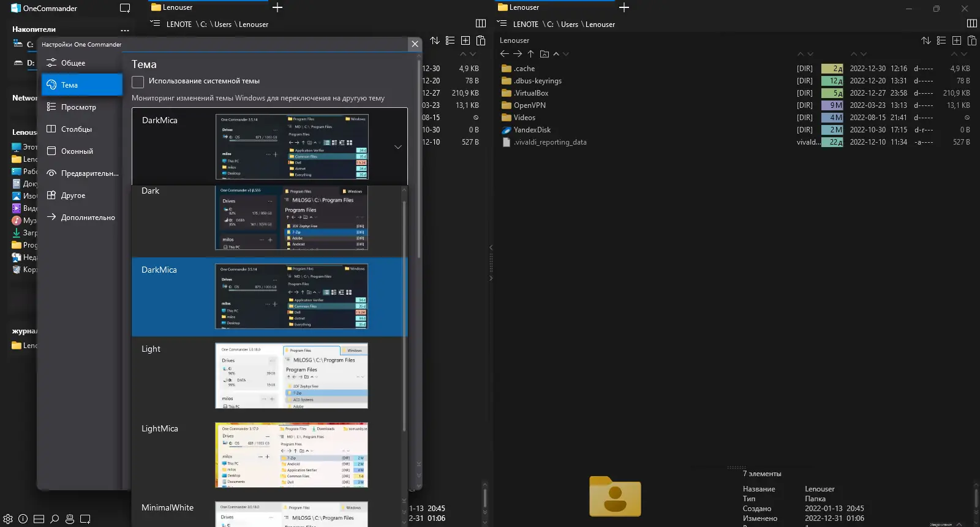Toggle the sidebar panel icon beside OneCommander
This screenshot has width=980, height=527.
(x=125, y=9)
